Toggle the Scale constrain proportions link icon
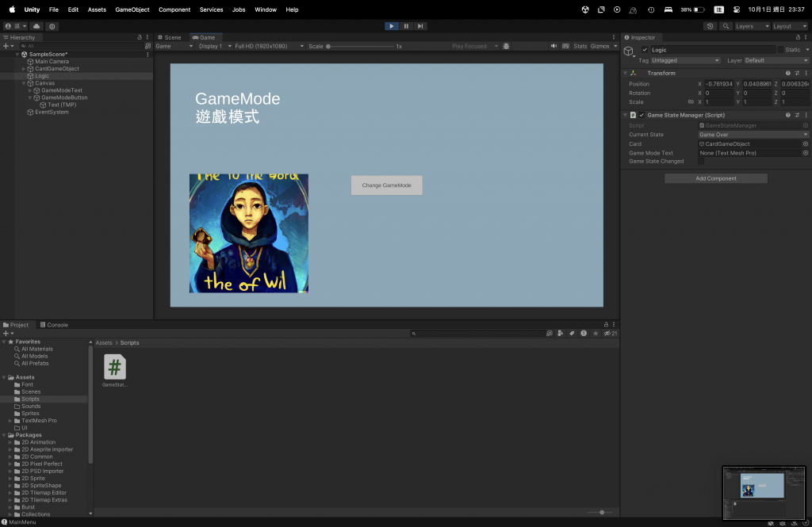This screenshot has width=812, height=527. click(x=691, y=102)
